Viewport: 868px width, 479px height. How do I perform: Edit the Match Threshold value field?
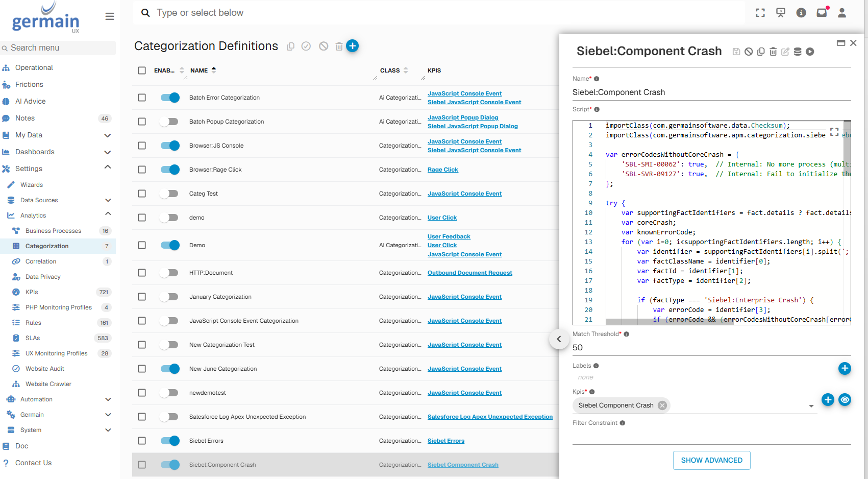click(712, 348)
